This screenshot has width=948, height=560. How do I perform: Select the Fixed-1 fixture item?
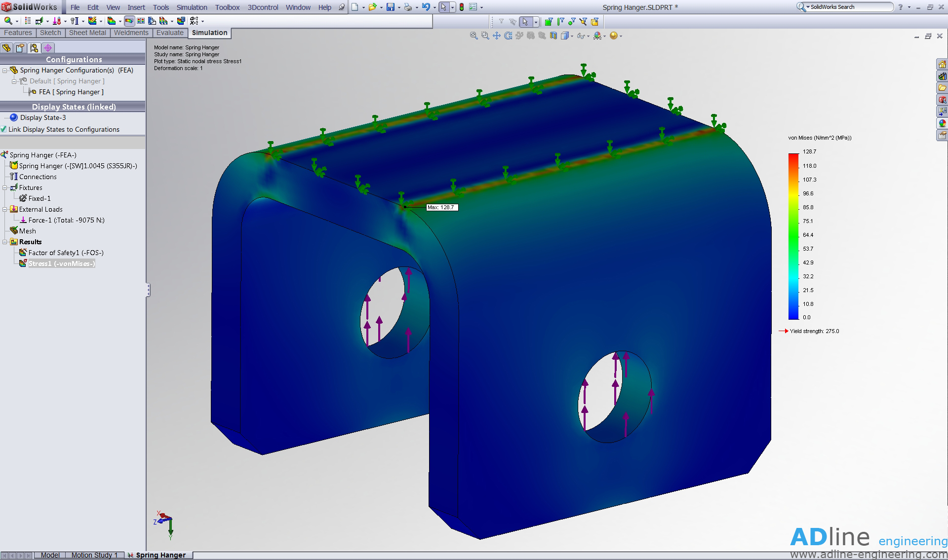(x=35, y=198)
